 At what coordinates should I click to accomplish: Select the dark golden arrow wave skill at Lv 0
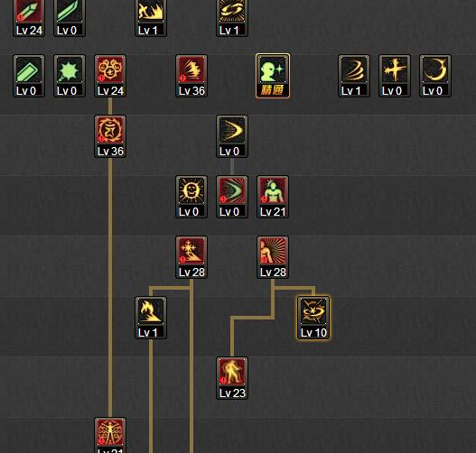(x=232, y=136)
